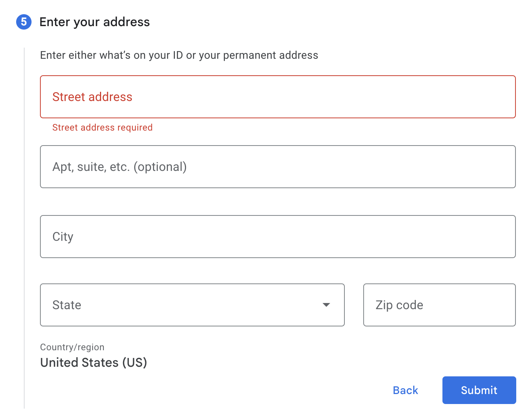The width and height of the screenshot is (532, 414).
Task: Click the State field label
Action: click(x=67, y=305)
